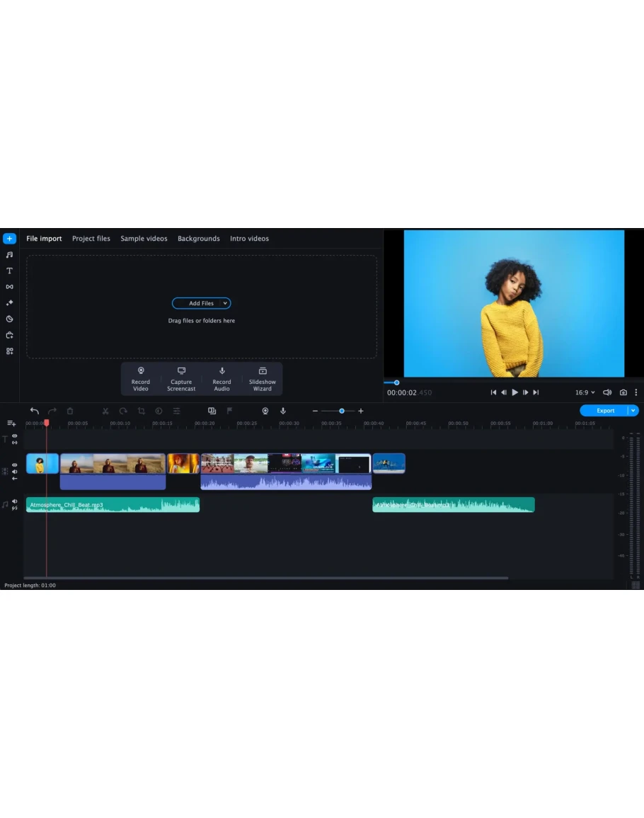Open the Backgrounds tab
The height and width of the screenshot is (818, 644).
click(198, 239)
